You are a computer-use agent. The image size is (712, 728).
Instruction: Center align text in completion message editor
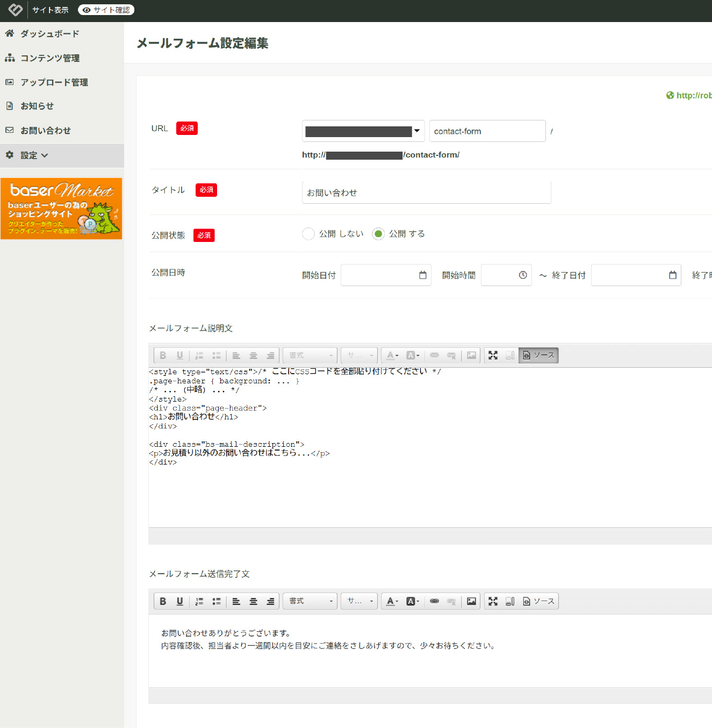(x=253, y=601)
